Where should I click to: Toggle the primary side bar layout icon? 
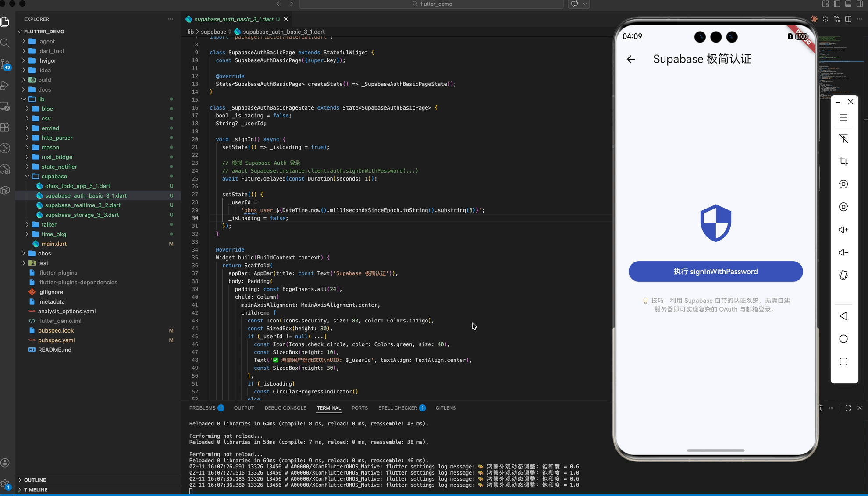pos(836,4)
